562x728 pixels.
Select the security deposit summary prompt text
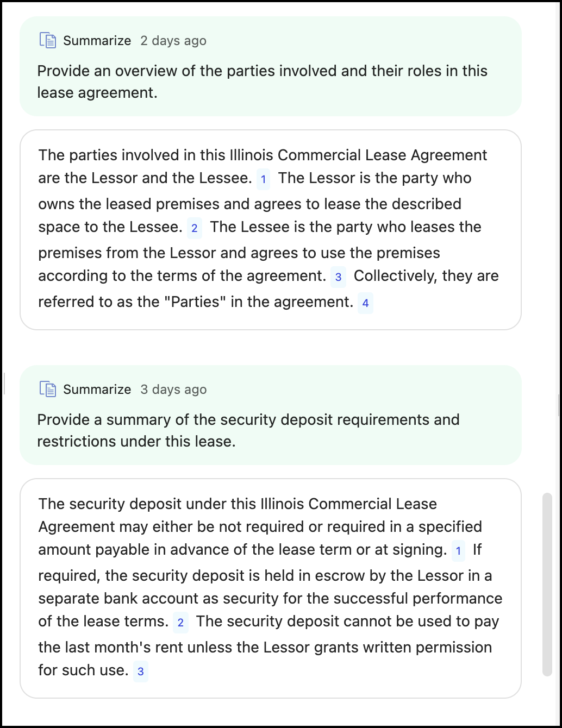click(x=248, y=430)
